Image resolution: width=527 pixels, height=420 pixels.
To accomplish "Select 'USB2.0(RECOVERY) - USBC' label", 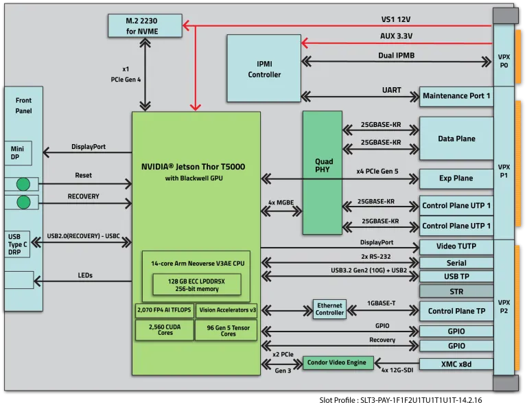I will pyautogui.click(x=83, y=236).
